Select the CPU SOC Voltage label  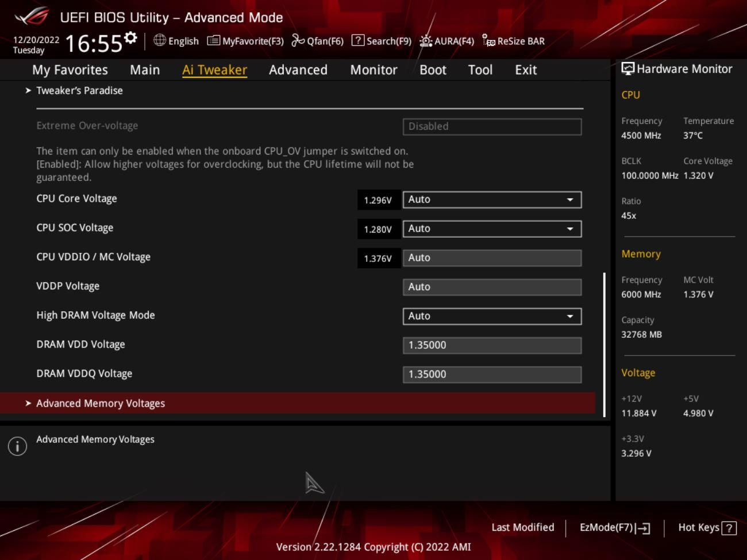point(75,228)
